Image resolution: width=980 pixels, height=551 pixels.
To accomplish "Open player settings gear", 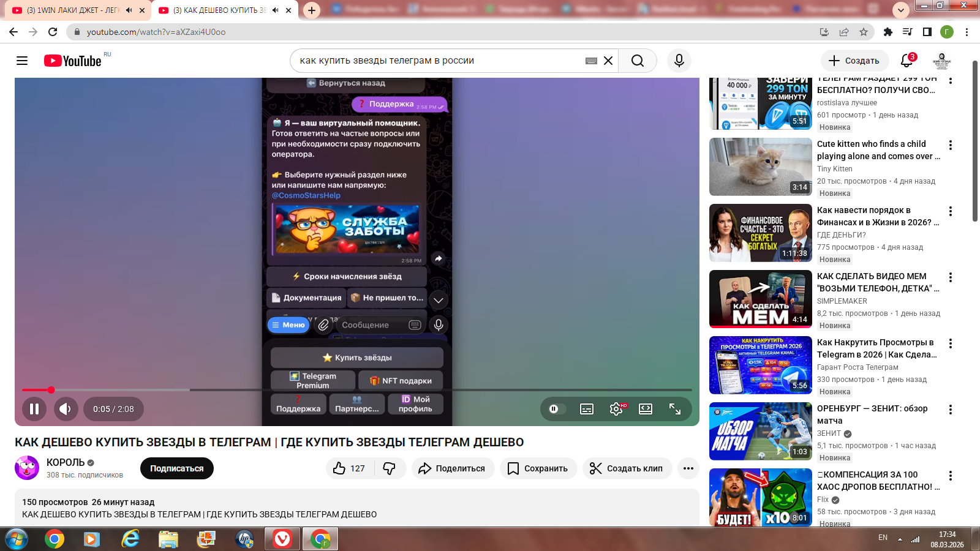I will tap(616, 409).
